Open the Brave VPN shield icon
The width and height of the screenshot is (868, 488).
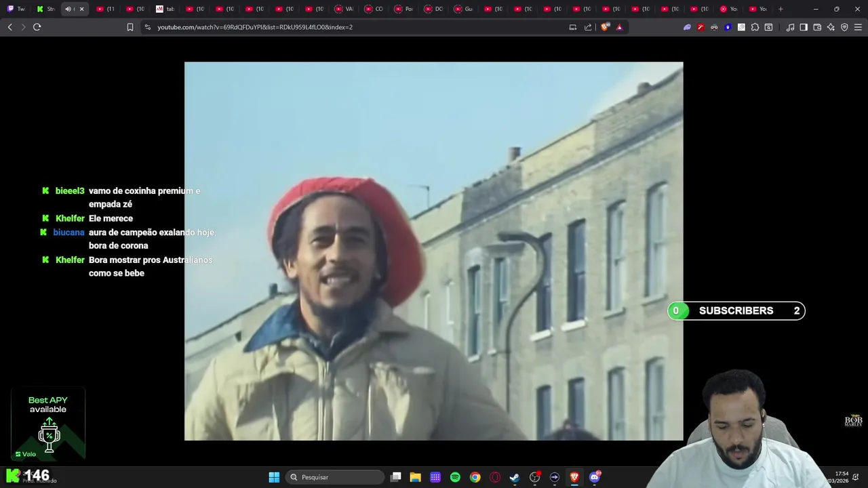[844, 27]
